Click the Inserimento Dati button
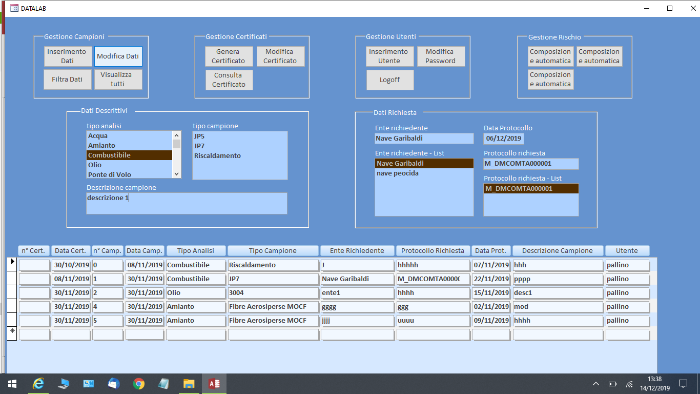This screenshot has width=700, height=394. pyautogui.click(x=67, y=56)
